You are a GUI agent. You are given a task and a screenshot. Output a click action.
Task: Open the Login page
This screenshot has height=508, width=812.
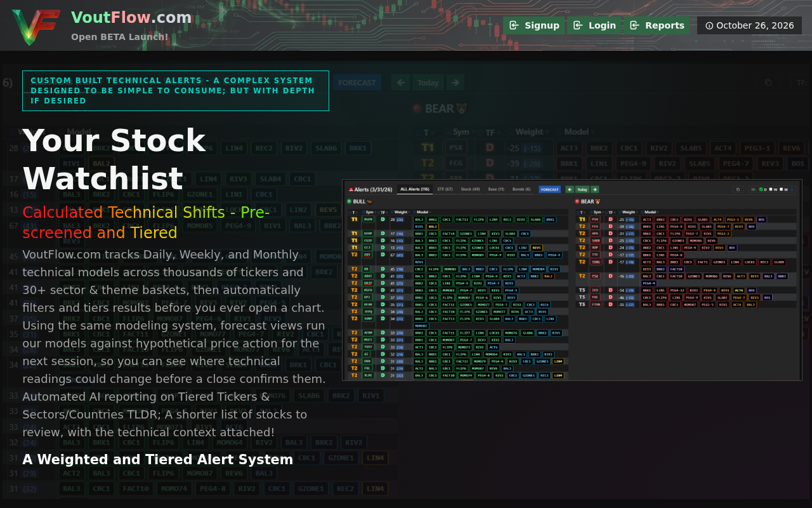(594, 25)
